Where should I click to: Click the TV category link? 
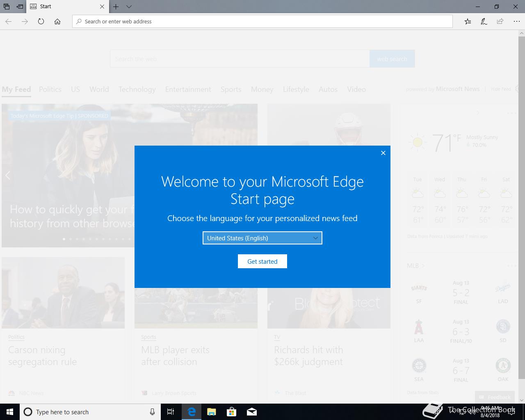coord(277,337)
